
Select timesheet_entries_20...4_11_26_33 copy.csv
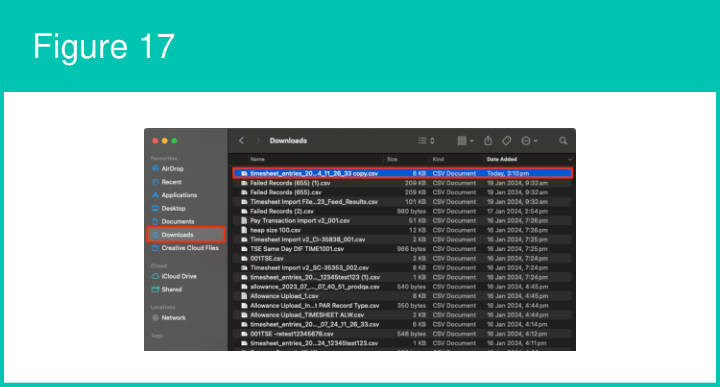point(403,174)
